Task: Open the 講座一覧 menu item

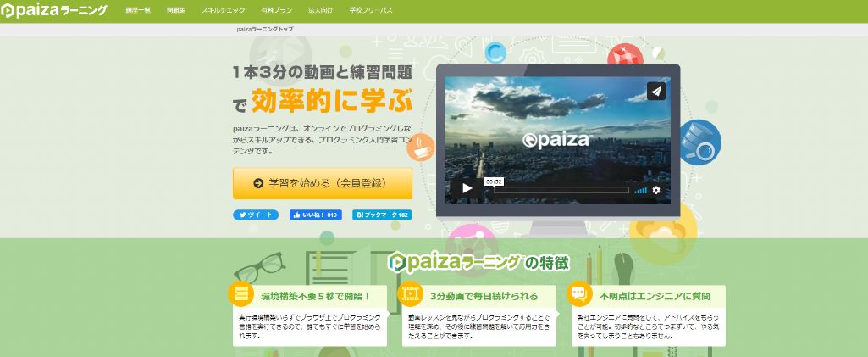Action: (138, 10)
